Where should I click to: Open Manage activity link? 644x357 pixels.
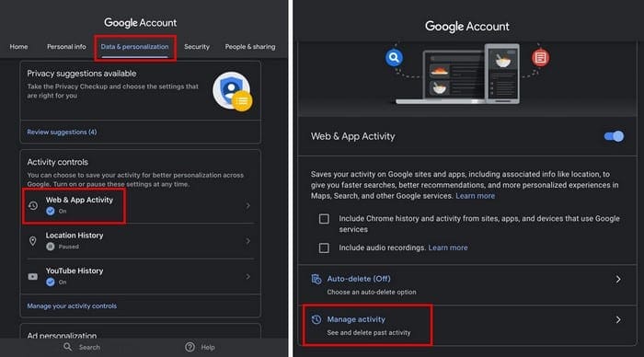[x=356, y=319]
